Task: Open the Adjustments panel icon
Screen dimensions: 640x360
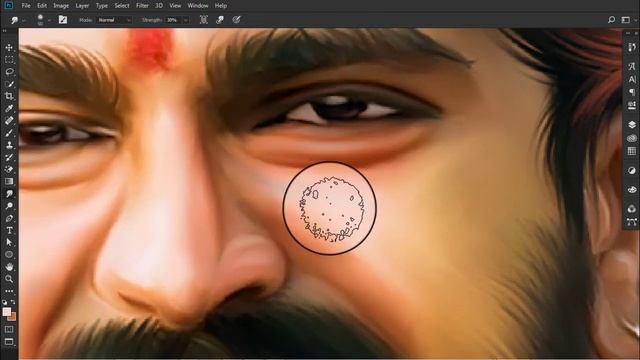Action: (x=631, y=171)
